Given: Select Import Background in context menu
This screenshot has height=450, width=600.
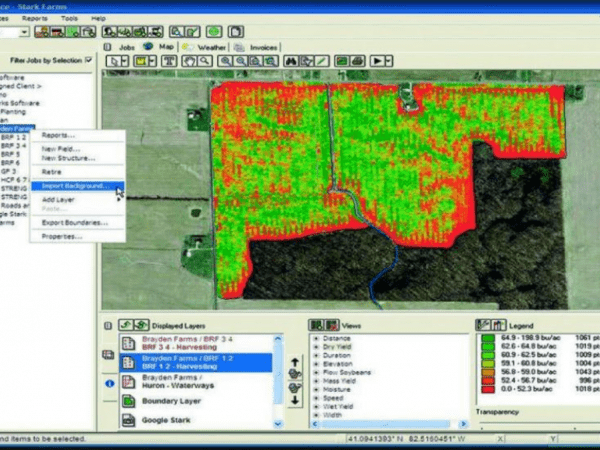Looking at the screenshot, I should (x=78, y=186).
